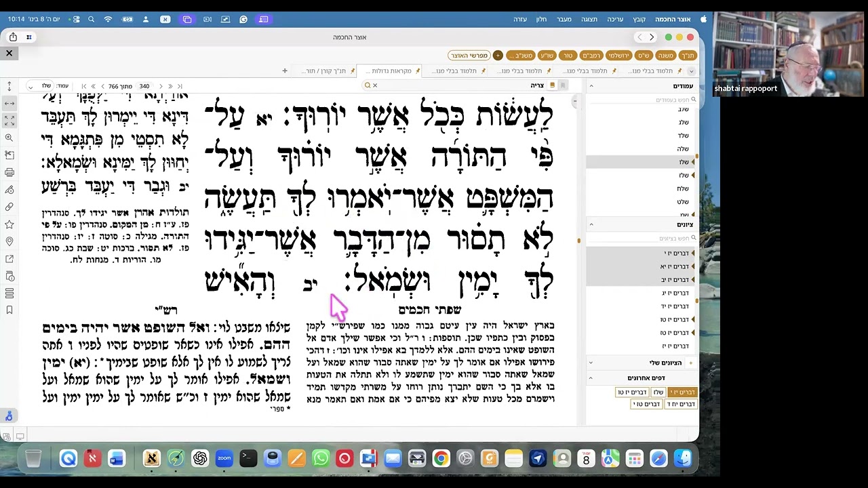The height and width of the screenshot is (488, 868).
Task: Open the עזרה menu in menu bar
Action: 520,19
